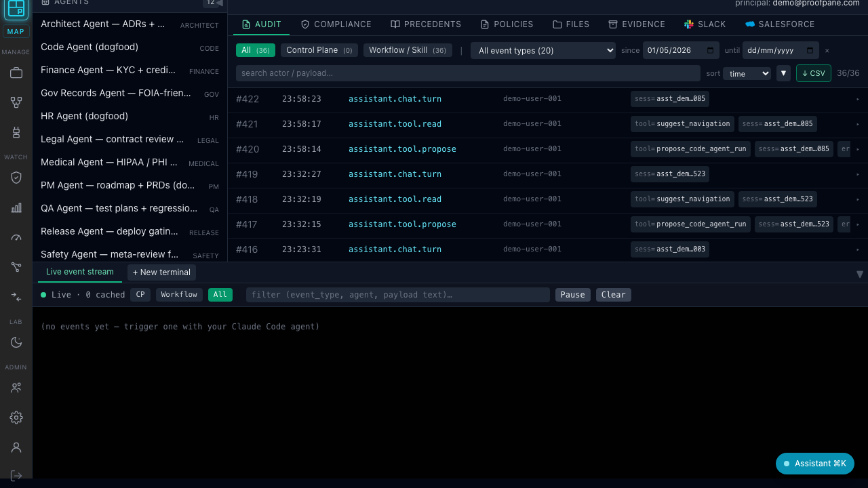
Task: Open the bar chart icon in sidebar
Action: click(x=16, y=207)
